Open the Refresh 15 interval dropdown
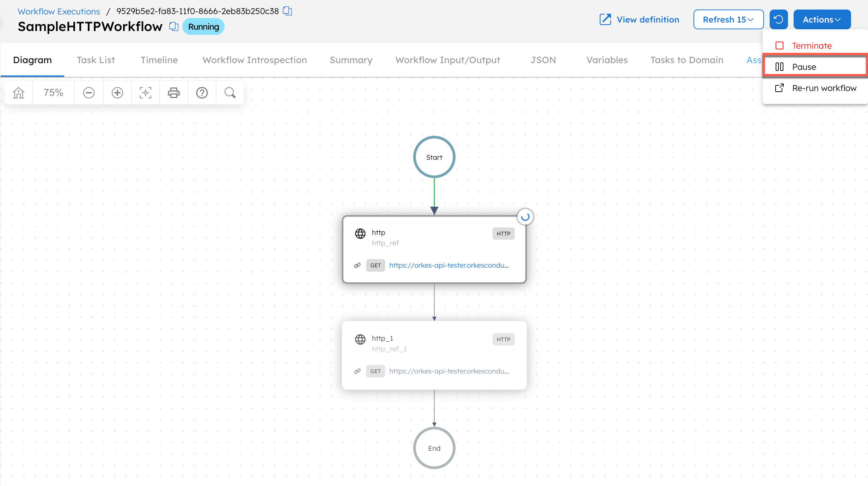 (728, 19)
